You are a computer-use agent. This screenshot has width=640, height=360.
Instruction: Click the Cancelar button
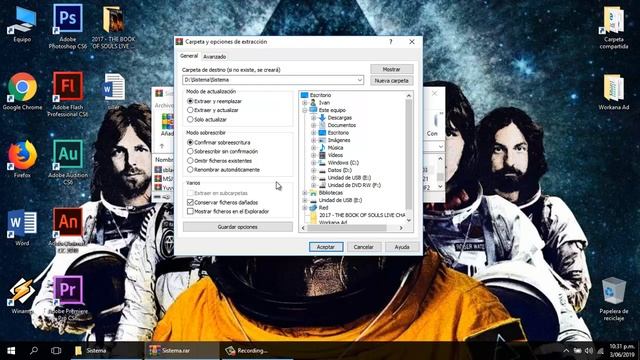[364, 247]
